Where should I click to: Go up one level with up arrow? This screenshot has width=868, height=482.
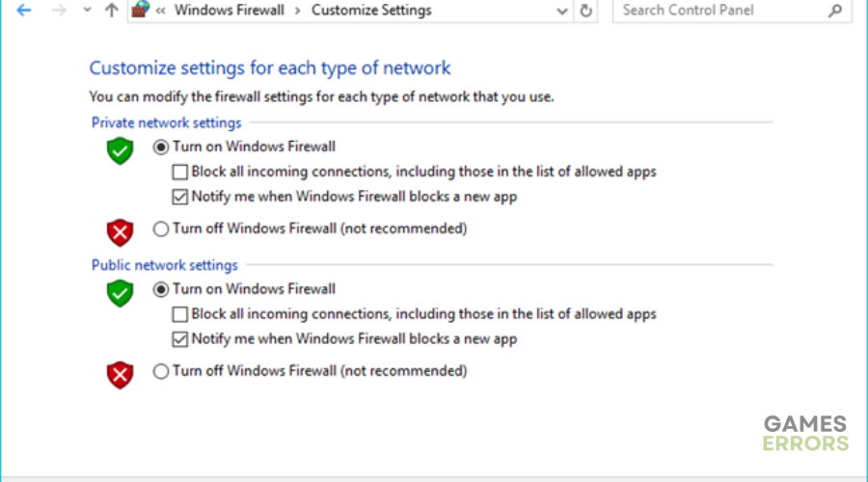click(x=112, y=10)
